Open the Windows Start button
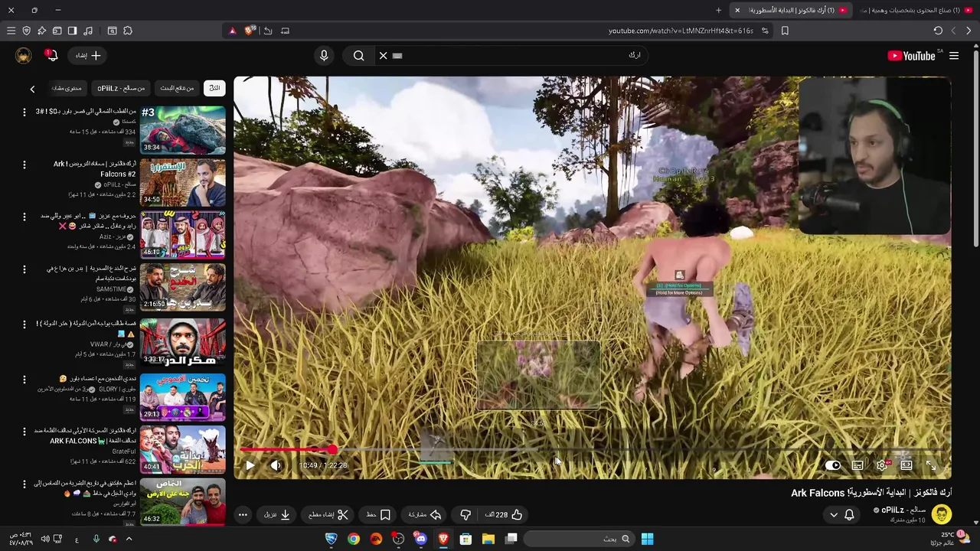This screenshot has height=551, width=980. (x=647, y=539)
